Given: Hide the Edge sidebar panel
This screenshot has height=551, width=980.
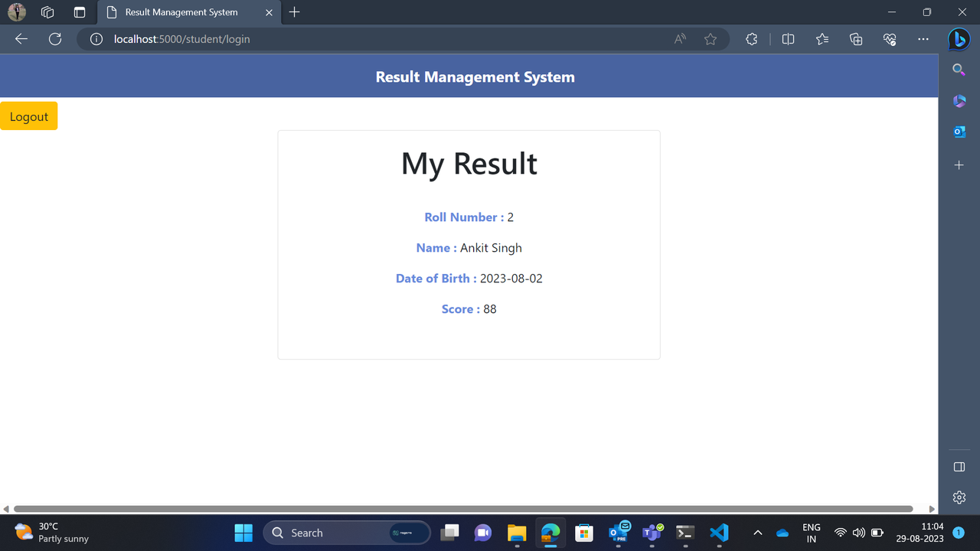Looking at the screenshot, I should coord(959,467).
